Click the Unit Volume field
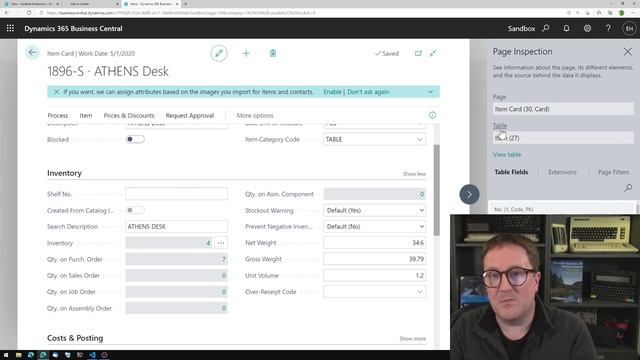 pyautogui.click(x=374, y=276)
